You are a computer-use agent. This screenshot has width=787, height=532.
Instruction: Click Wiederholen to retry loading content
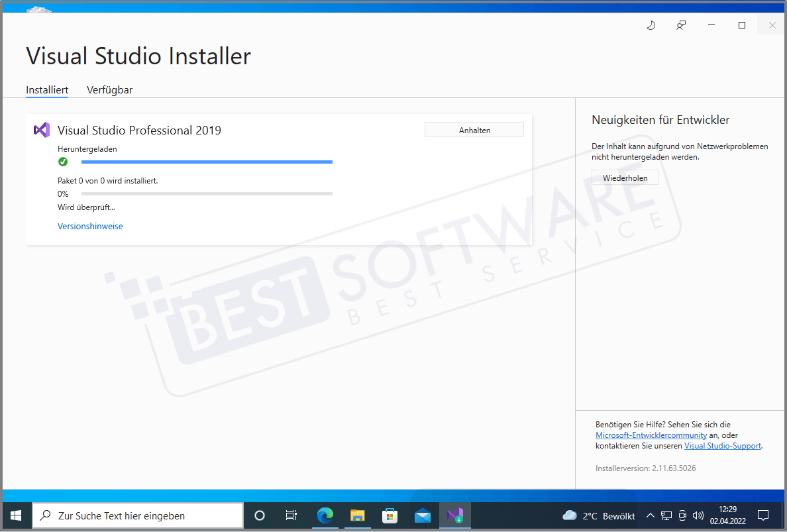pos(625,177)
